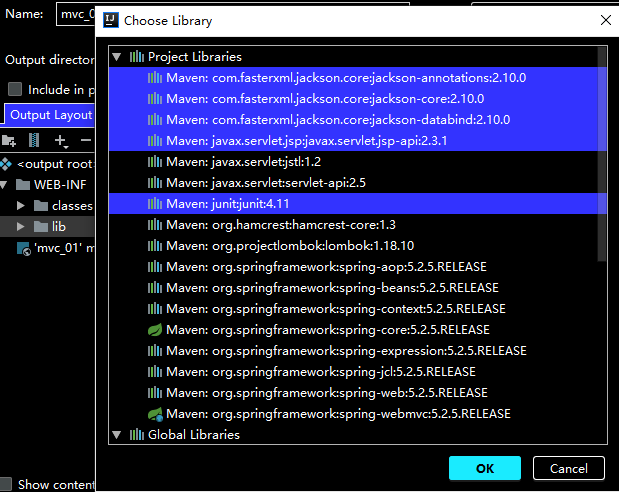The height and width of the screenshot is (492, 619).
Task: Expand the classes folder node
Action: tap(21, 206)
